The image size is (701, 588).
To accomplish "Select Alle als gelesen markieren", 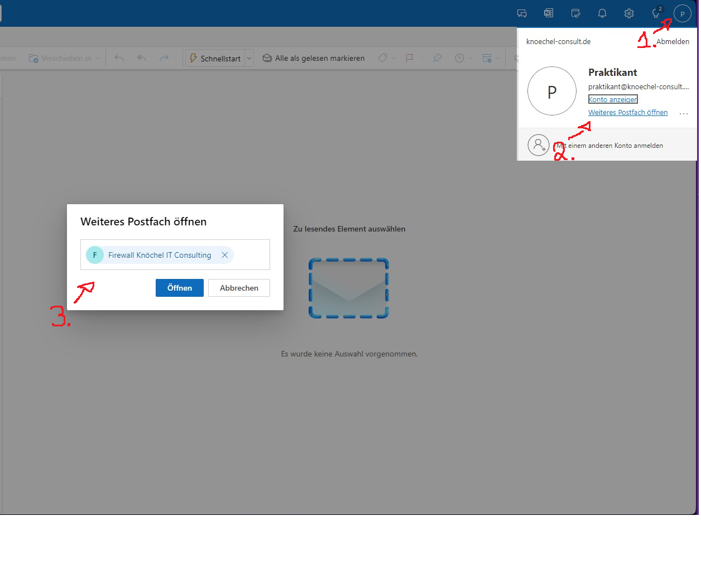I will 314,58.
